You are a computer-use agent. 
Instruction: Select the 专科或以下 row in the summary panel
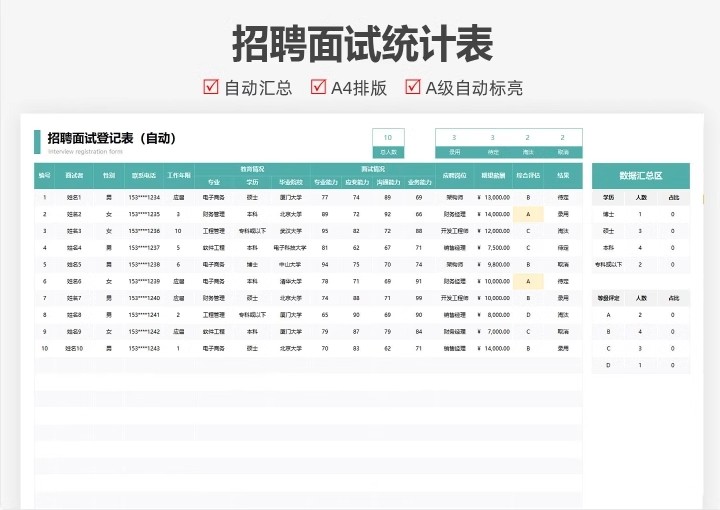(x=641, y=264)
